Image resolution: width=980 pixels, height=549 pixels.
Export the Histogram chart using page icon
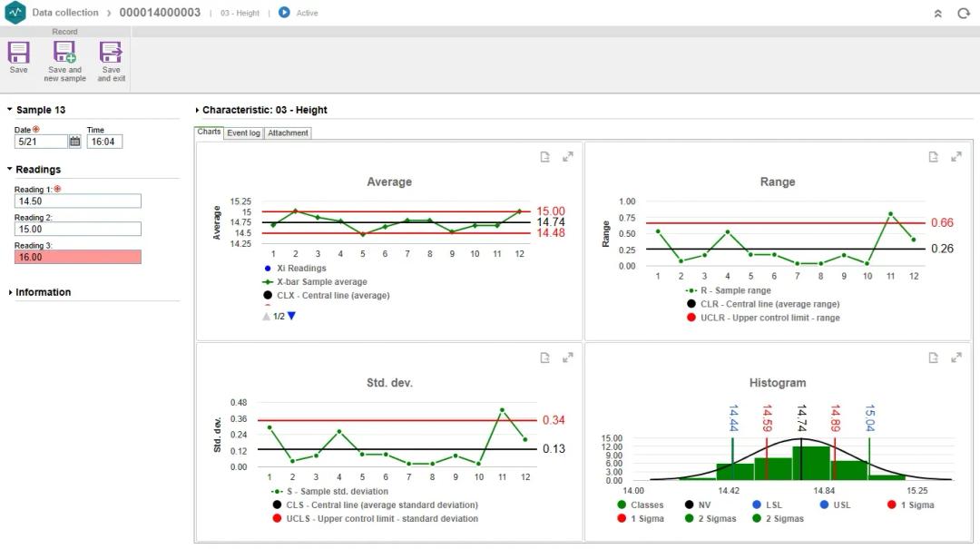tap(934, 358)
